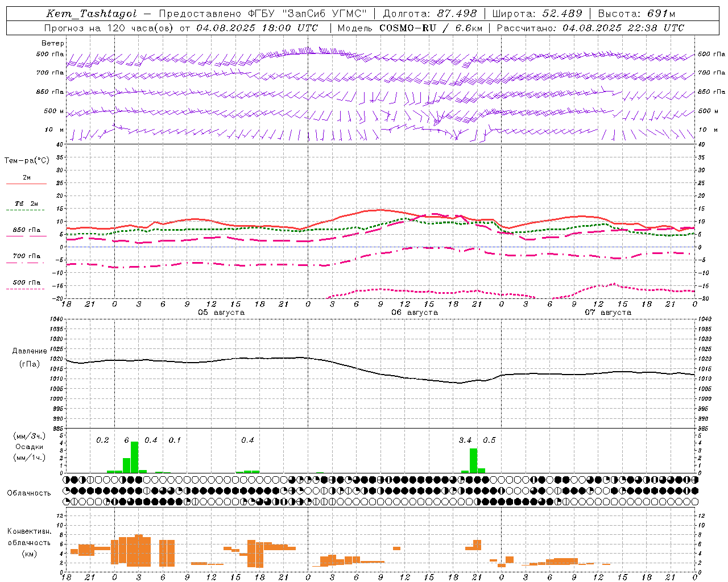Image resolution: width=728 pixels, height=582 pixels.
Task: Select the 'Предоставлено ФГБУ "ЗапСиб УГМС"' text
Action: [x=263, y=14]
